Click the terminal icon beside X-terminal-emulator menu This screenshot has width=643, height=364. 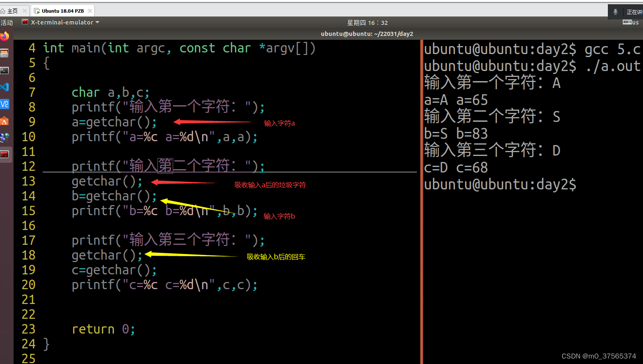pyautogui.click(x=25, y=22)
